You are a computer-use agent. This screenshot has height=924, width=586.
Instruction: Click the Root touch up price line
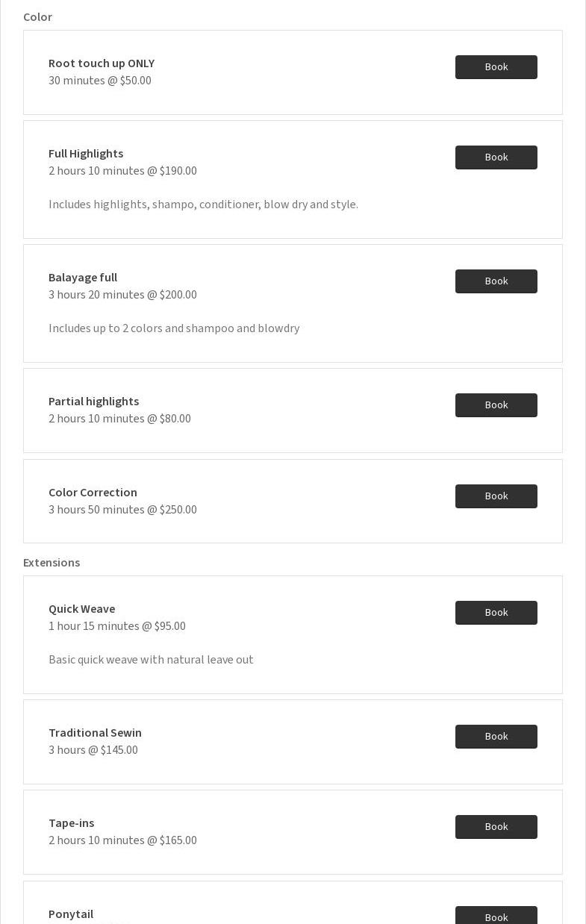100,81
